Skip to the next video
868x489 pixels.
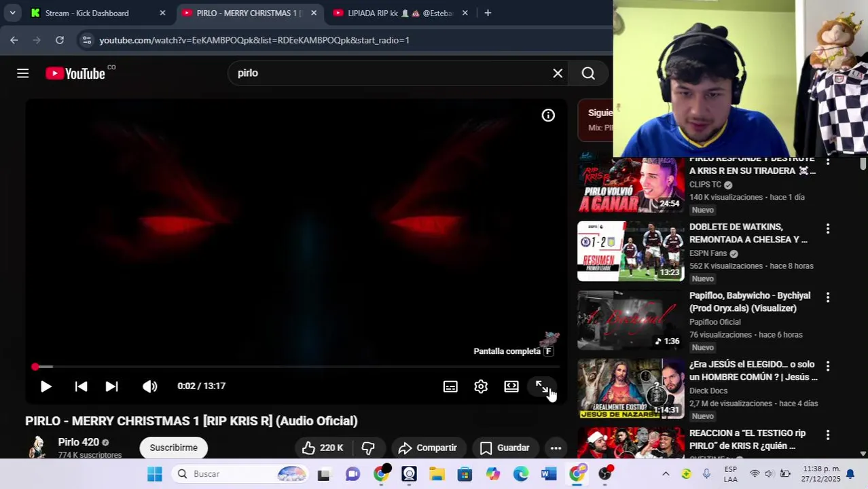(x=112, y=386)
